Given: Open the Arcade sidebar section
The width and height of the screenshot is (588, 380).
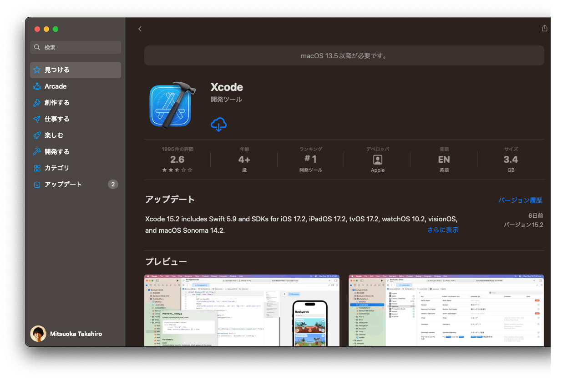Looking at the screenshot, I should [x=76, y=86].
